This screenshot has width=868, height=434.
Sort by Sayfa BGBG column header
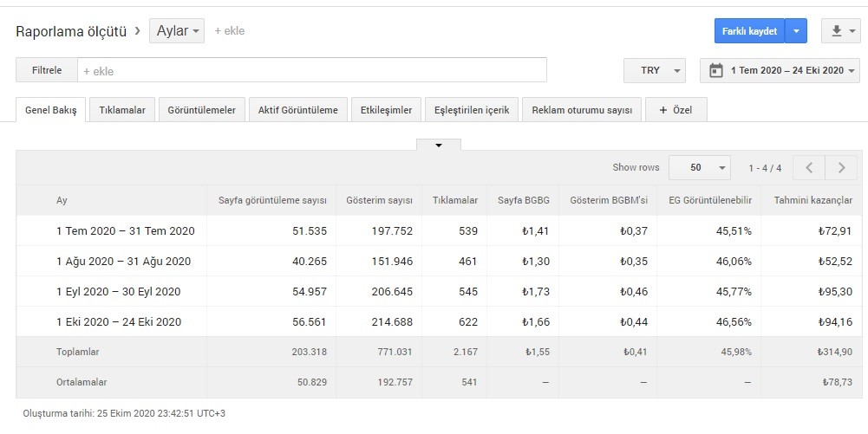point(524,200)
